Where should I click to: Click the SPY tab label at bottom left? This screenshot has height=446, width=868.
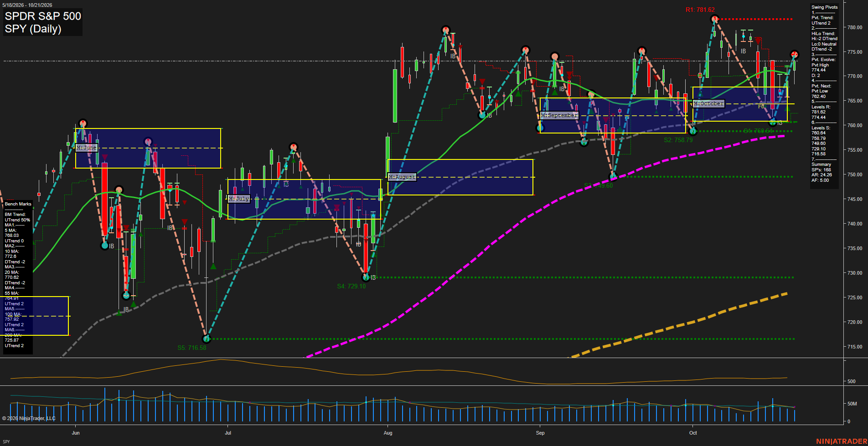[x=6, y=441]
